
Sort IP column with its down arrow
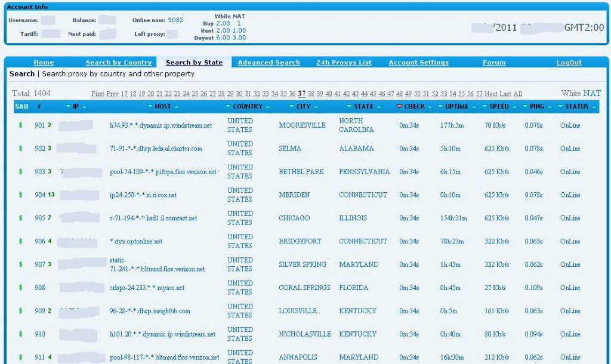pyautogui.click(x=68, y=106)
